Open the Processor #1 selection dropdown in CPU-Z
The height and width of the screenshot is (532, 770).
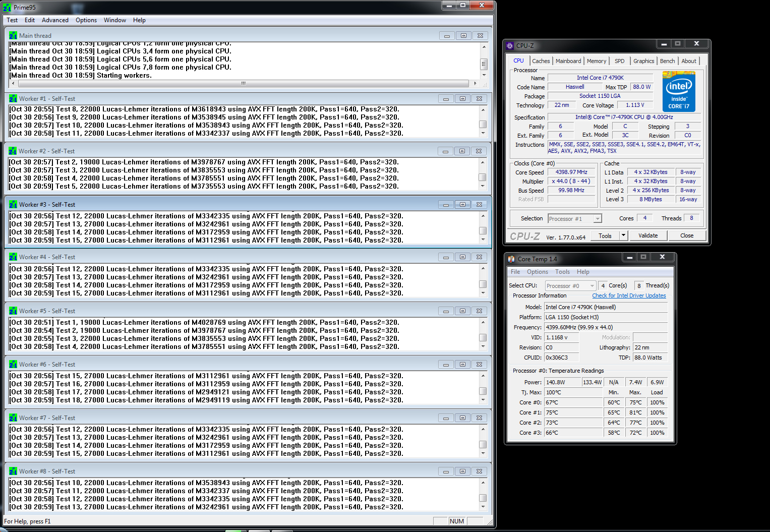[574, 219]
